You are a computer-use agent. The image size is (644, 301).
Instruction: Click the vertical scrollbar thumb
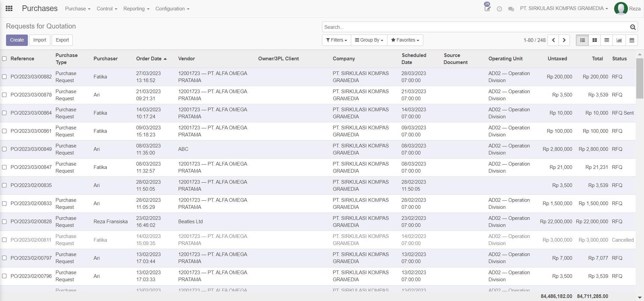(x=640, y=78)
